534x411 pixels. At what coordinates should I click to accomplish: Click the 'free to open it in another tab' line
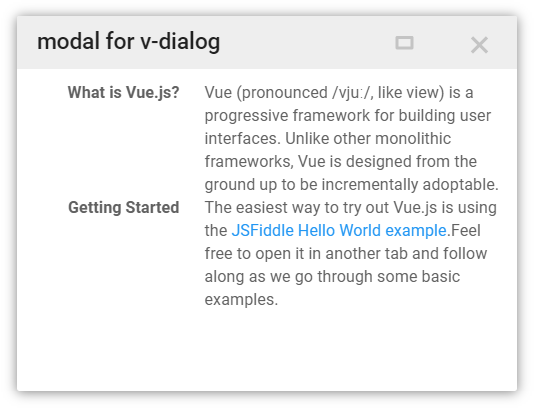346,254
